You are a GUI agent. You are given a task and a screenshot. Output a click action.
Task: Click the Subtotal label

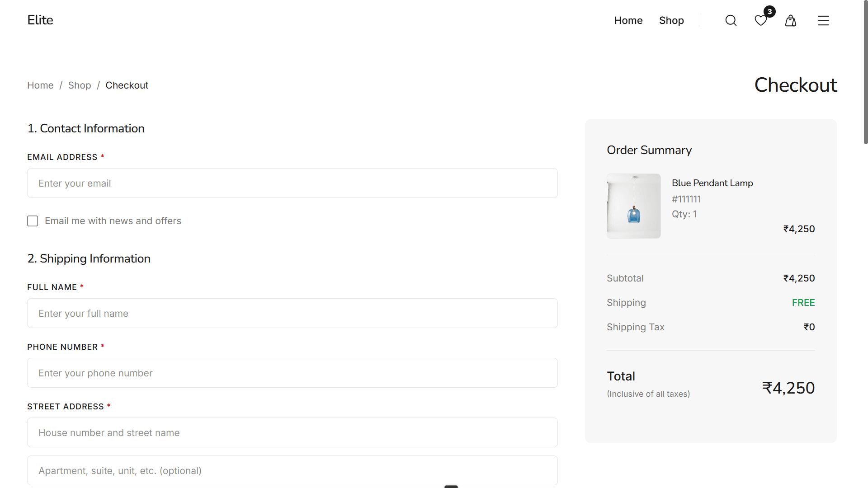pos(625,278)
